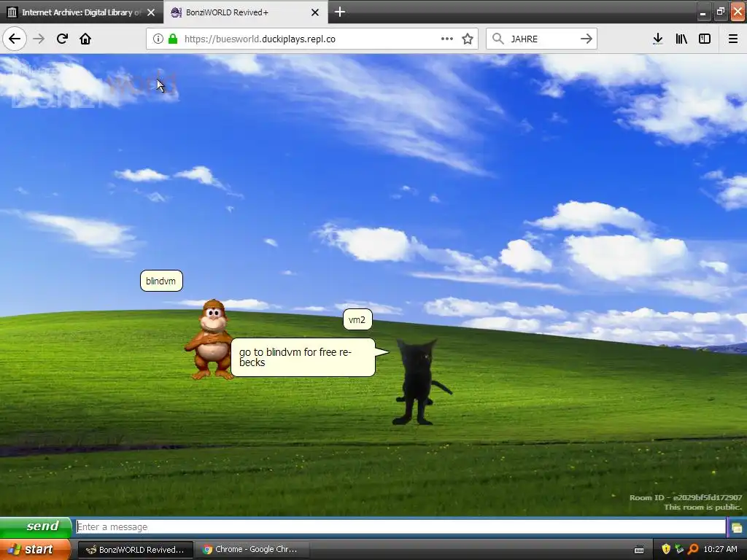This screenshot has width=747, height=560.
Task: Click 'This room is public.' text
Action: click(703, 507)
